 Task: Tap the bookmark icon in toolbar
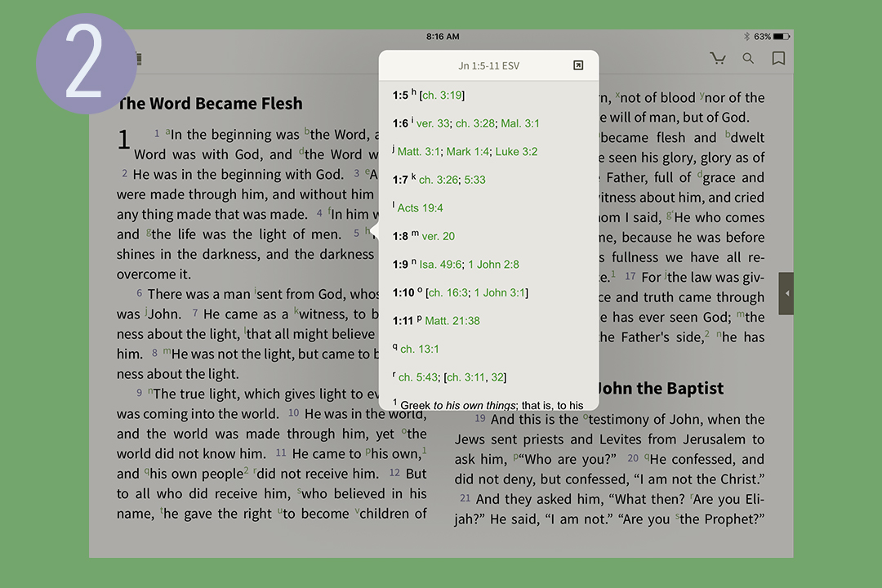click(778, 58)
